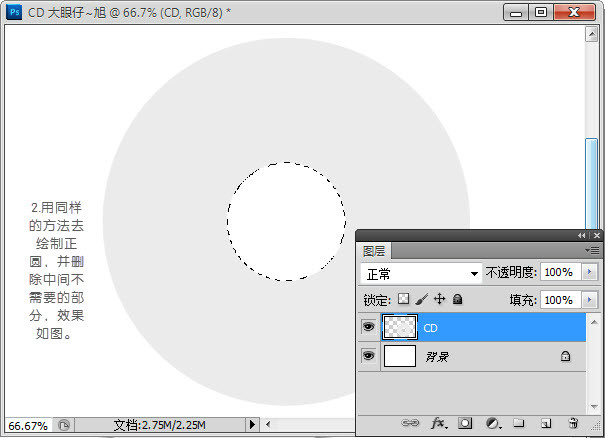605x438 pixels.
Task: Collapse layers panel double-arrow icon
Action: pyautogui.click(x=581, y=235)
